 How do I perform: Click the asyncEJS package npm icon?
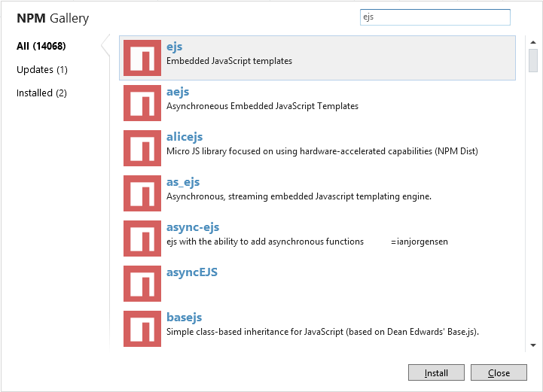[x=142, y=284]
